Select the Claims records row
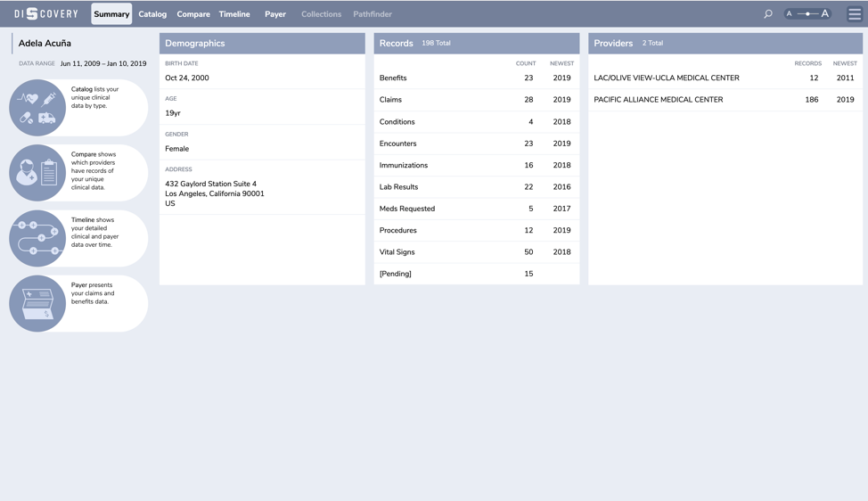 click(477, 100)
